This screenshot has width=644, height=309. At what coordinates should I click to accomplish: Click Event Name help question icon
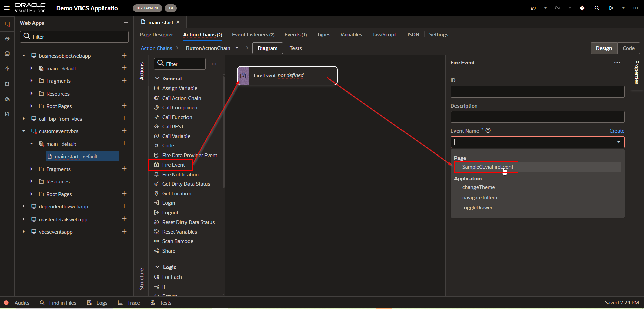pyautogui.click(x=488, y=131)
